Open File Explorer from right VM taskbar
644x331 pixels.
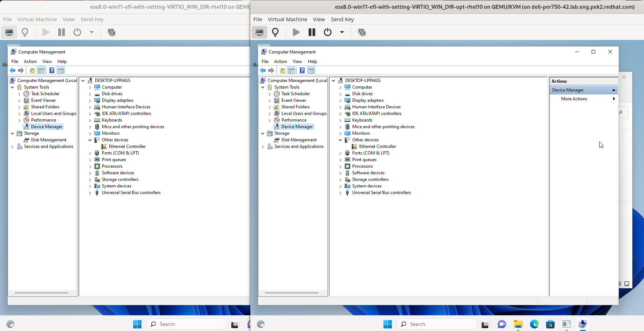click(x=518, y=324)
